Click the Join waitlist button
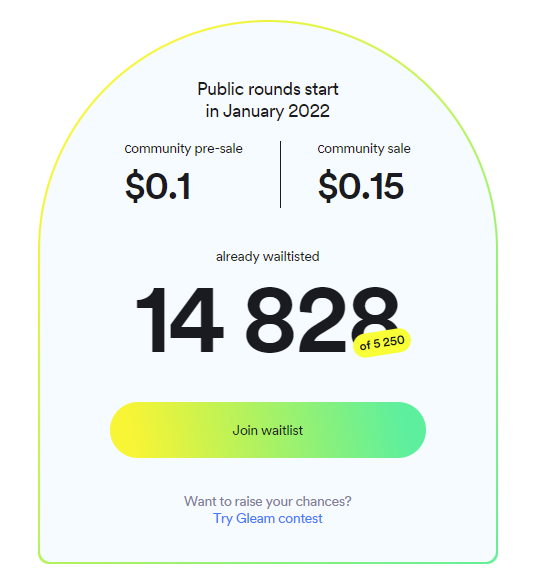The image size is (536, 586). pyautogui.click(x=268, y=430)
